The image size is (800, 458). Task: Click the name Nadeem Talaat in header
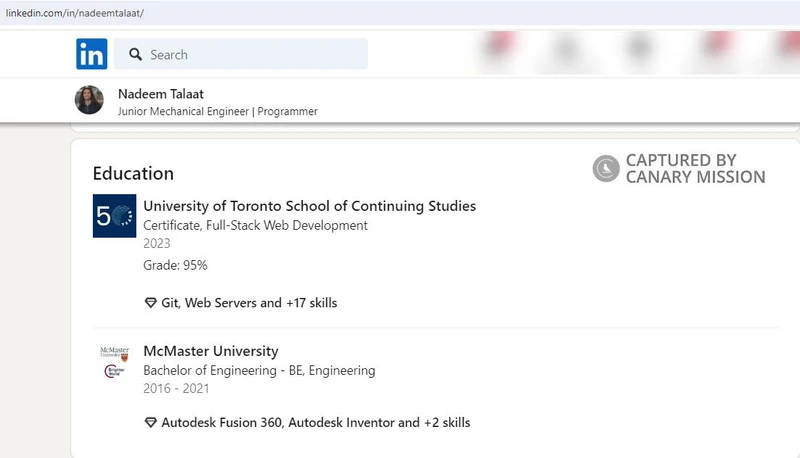pyautogui.click(x=161, y=94)
